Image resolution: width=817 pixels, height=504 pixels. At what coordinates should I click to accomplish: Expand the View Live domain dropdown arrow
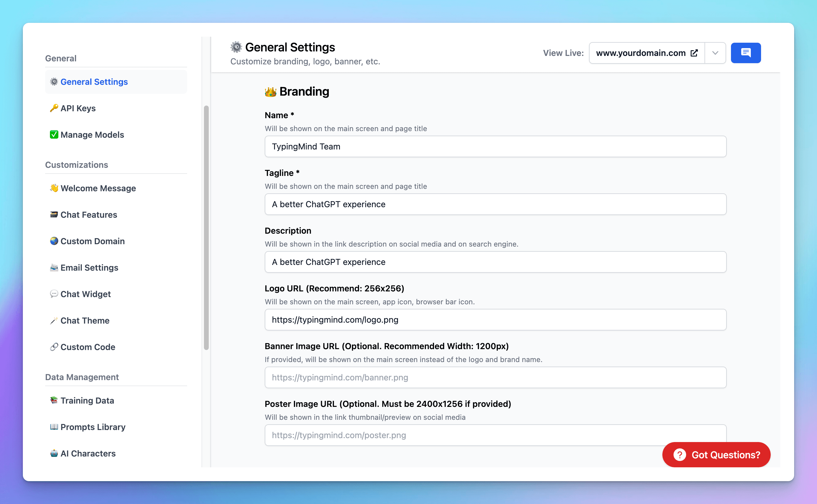[x=715, y=53]
